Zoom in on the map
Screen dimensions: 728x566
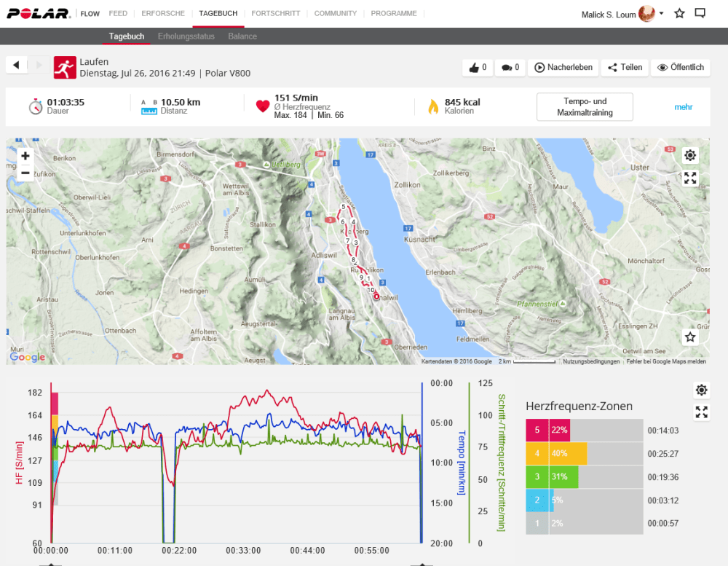[25, 156]
